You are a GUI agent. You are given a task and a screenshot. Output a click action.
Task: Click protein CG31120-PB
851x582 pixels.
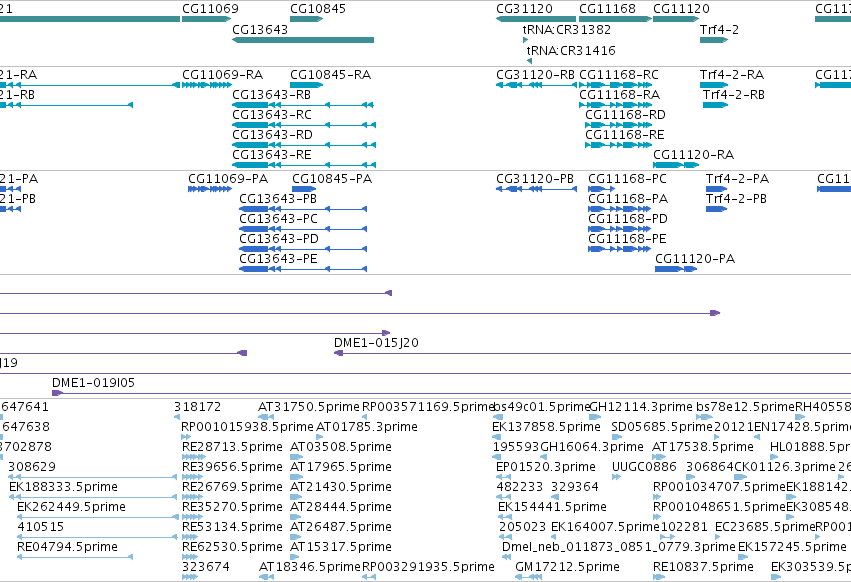click(536, 189)
